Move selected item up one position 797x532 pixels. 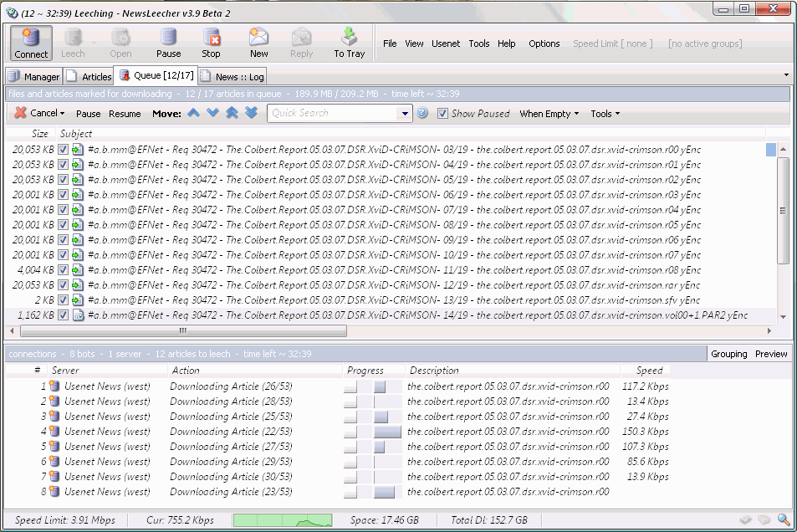coord(193,113)
